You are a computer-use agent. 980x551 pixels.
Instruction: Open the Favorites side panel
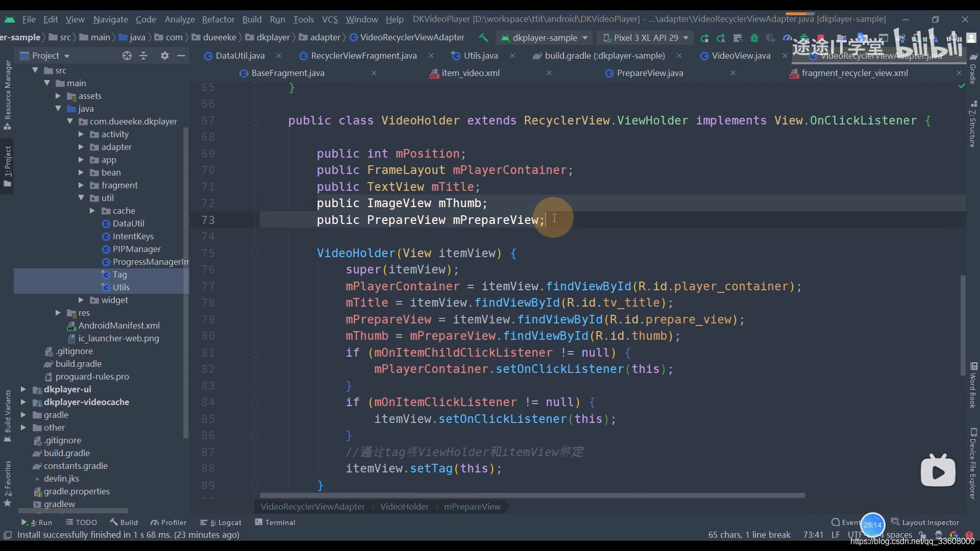7,483
